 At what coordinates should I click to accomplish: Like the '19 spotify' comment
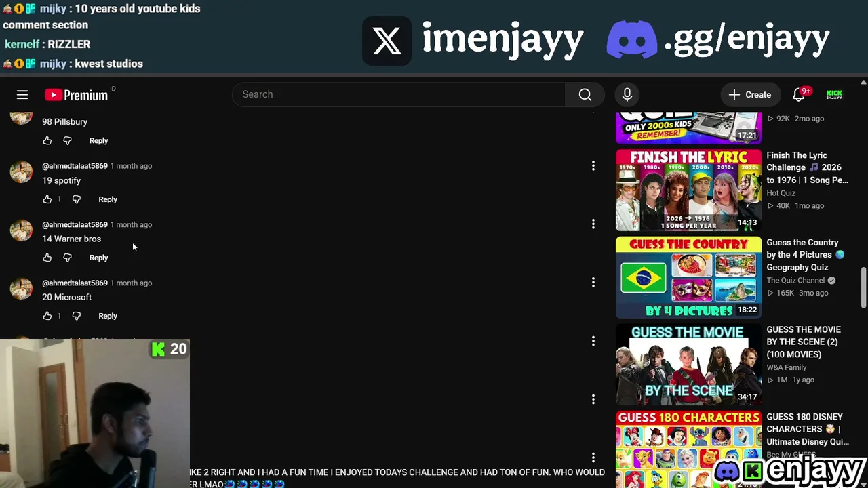[47, 199]
